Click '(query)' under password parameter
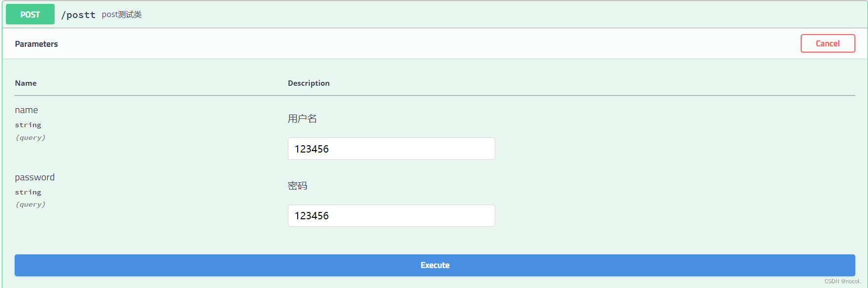The width and height of the screenshot is (868, 288). (x=30, y=204)
